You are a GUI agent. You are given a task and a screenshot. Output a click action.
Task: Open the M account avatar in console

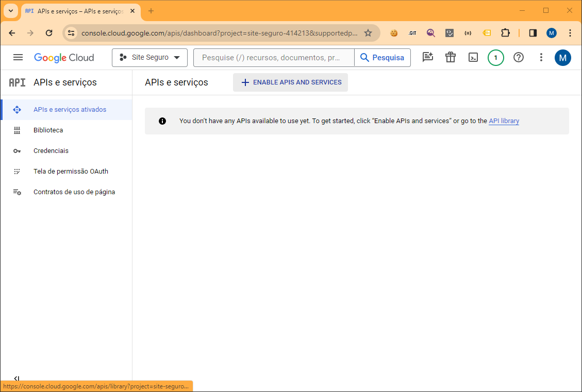563,58
